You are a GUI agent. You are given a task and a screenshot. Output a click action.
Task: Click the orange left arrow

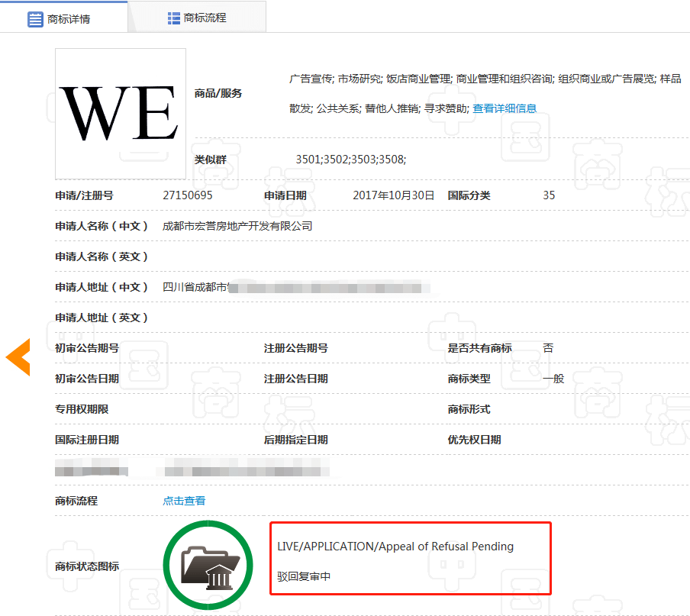(x=18, y=356)
